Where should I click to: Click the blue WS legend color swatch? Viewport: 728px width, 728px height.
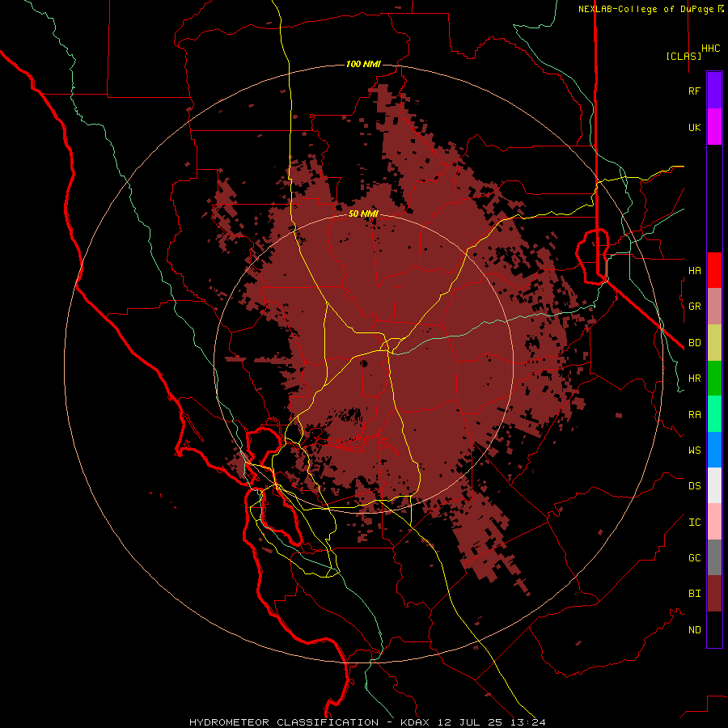[714, 450]
